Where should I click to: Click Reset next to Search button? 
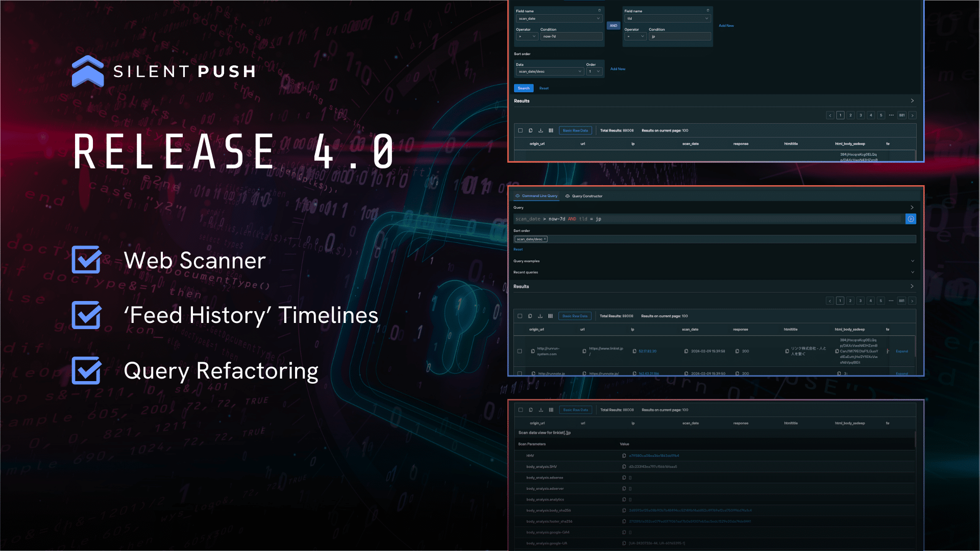click(544, 88)
